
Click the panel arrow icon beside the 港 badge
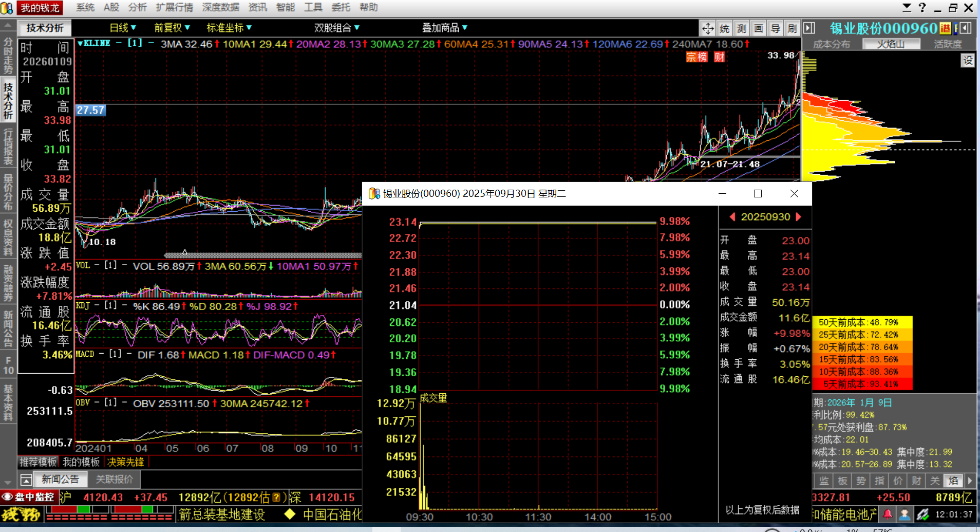[x=966, y=28]
